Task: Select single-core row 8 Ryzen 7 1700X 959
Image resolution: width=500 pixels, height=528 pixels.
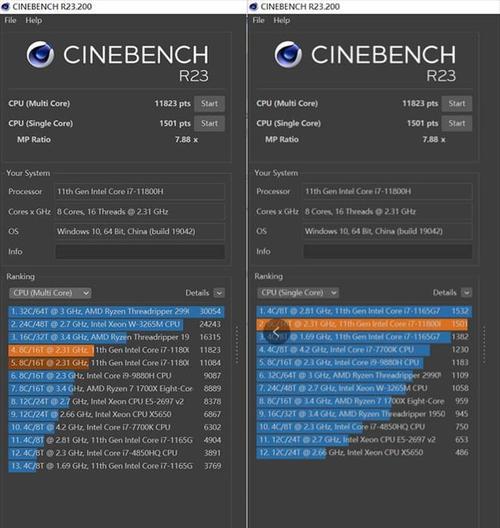Action: click(x=364, y=401)
